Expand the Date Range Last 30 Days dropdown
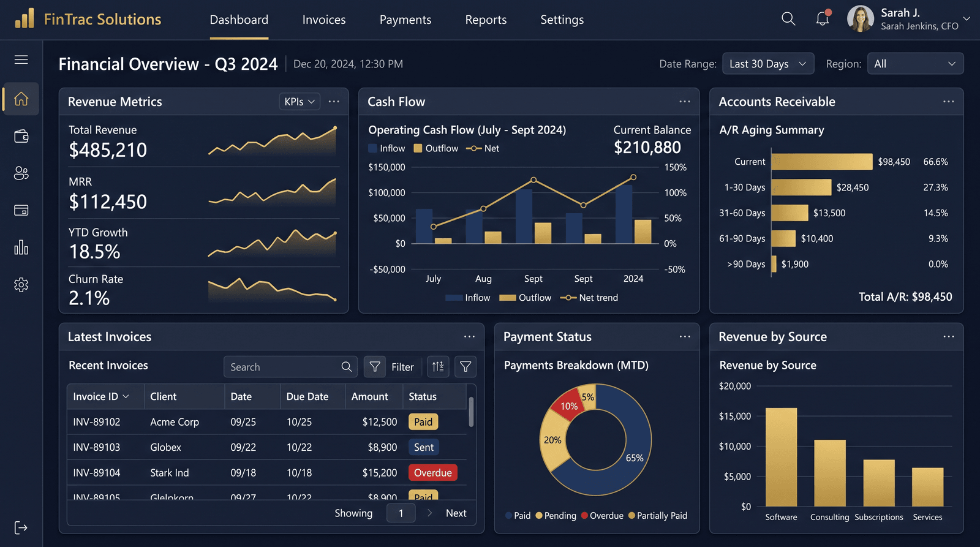This screenshot has height=547, width=980. tap(768, 64)
